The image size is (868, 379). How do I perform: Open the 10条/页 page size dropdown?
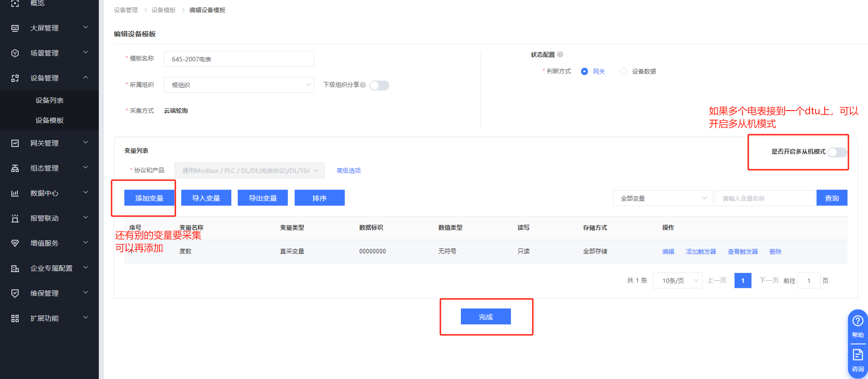(677, 281)
